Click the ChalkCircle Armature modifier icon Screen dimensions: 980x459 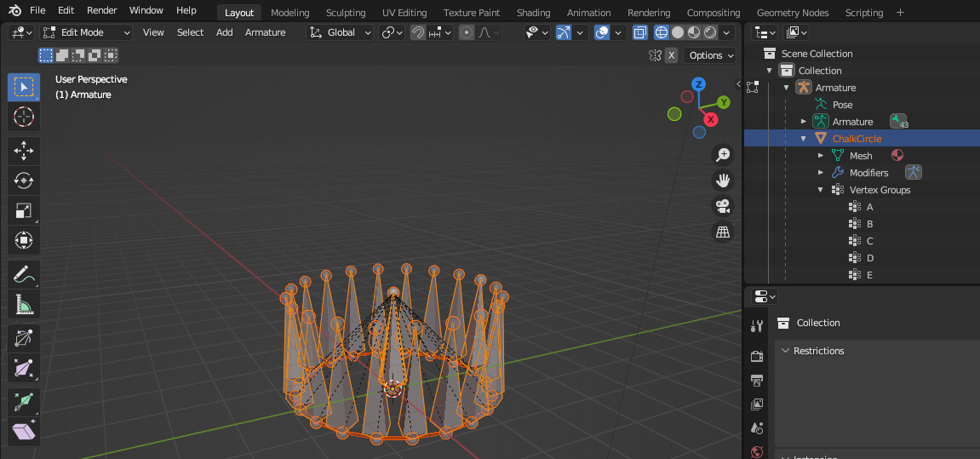pos(914,173)
